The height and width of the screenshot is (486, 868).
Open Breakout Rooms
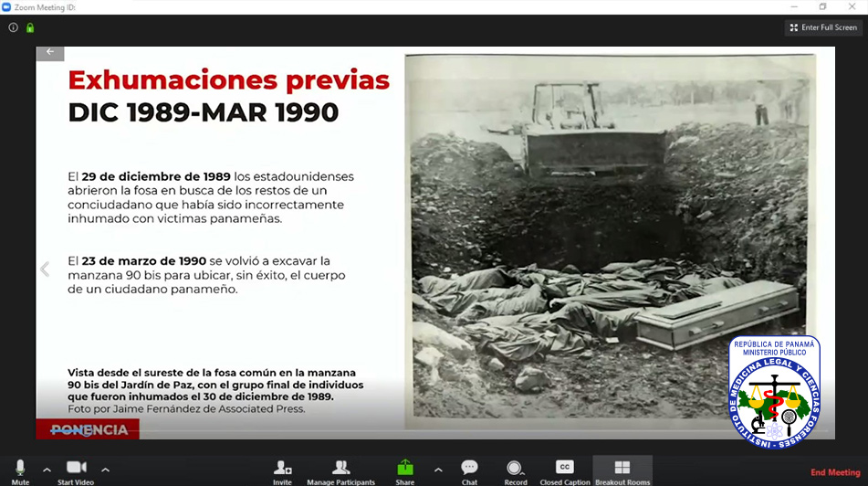(622, 472)
